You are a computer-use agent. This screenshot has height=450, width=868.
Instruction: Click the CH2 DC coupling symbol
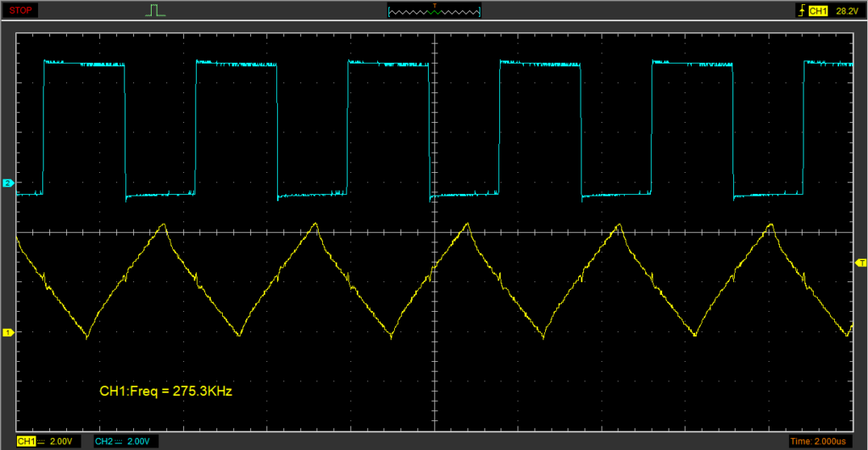[x=120, y=442]
